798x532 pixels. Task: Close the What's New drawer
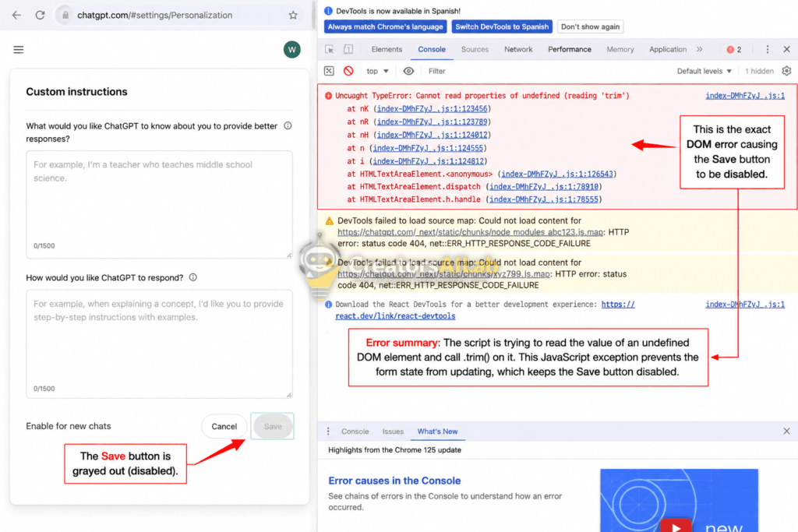[786, 431]
